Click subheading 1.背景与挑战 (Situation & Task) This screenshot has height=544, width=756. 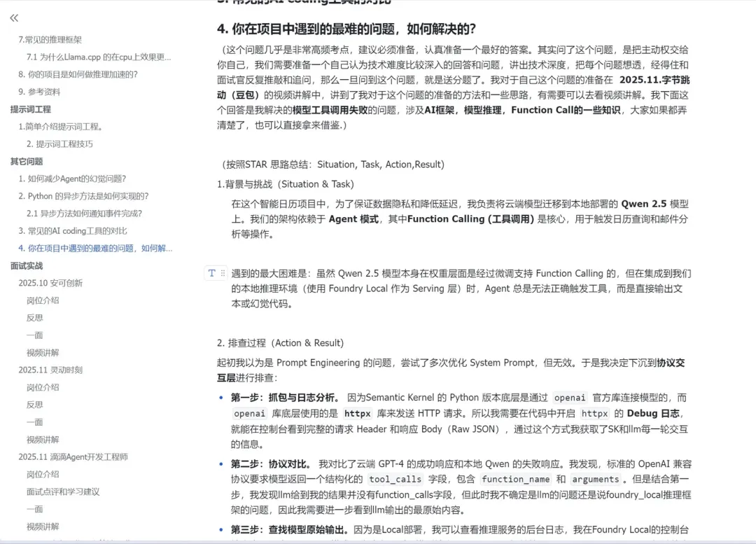coord(286,184)
